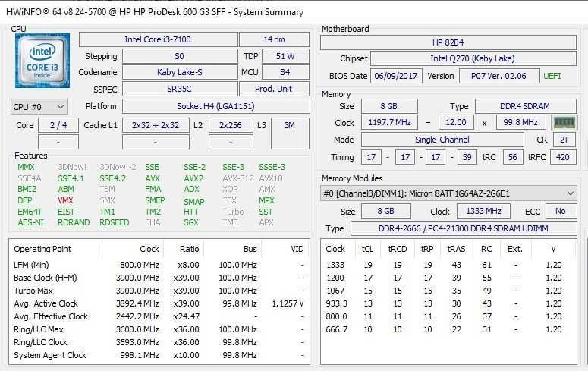Viewport: 588px width, 371px height.
Task: Click the memory clock 1197.7 MHz field
Action: pos(390,122)
